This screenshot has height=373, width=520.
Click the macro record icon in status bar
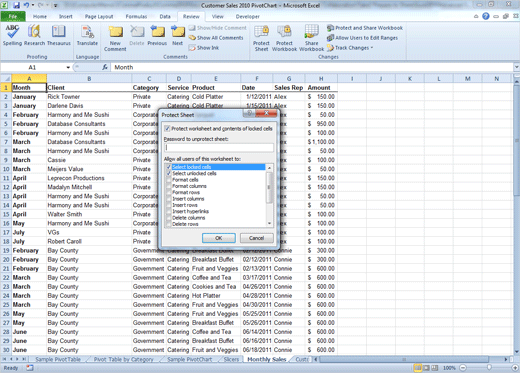tap(30, 368)
